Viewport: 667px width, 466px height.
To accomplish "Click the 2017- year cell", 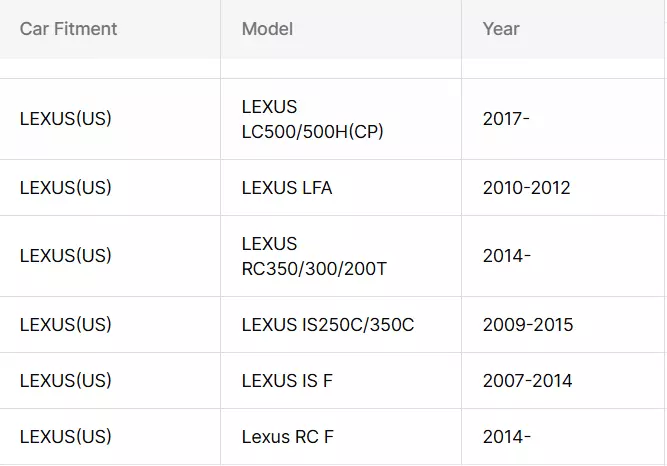I will [x=563, y=119].
